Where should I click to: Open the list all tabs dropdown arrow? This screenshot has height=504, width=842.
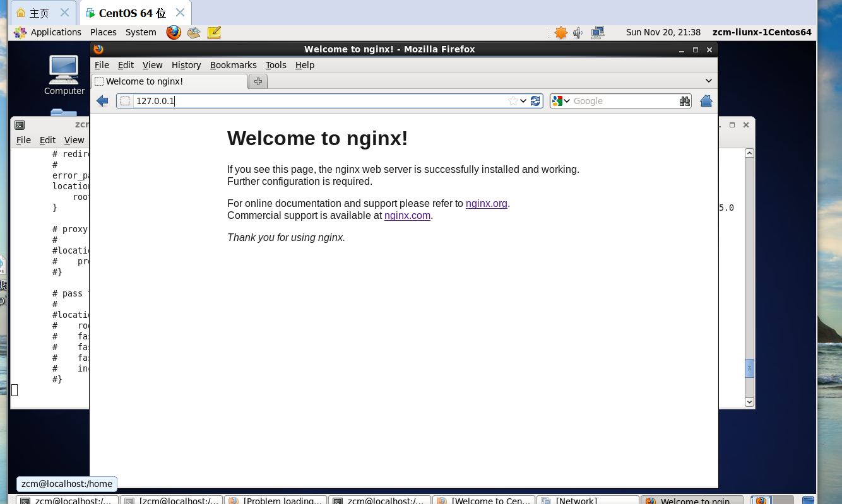[709, 81]
